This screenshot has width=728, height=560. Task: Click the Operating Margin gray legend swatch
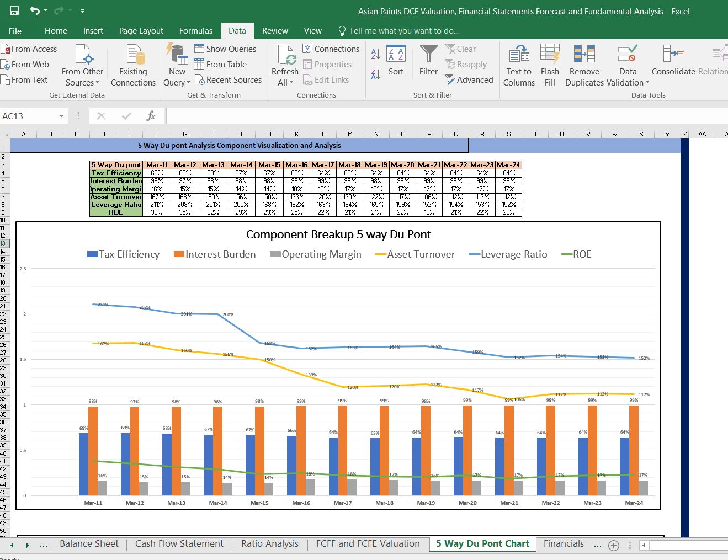[x=275, y=254]
